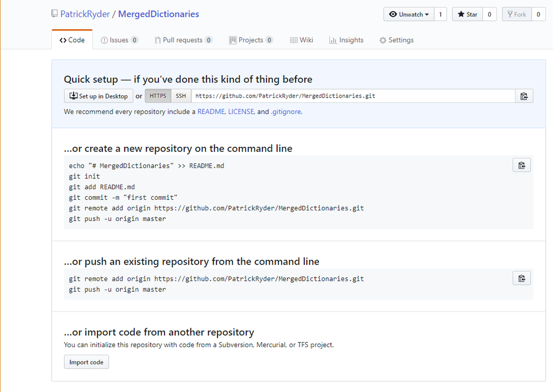Follow the README recommendation link
The image size is (553, 392).
click(x=211, y=111)
